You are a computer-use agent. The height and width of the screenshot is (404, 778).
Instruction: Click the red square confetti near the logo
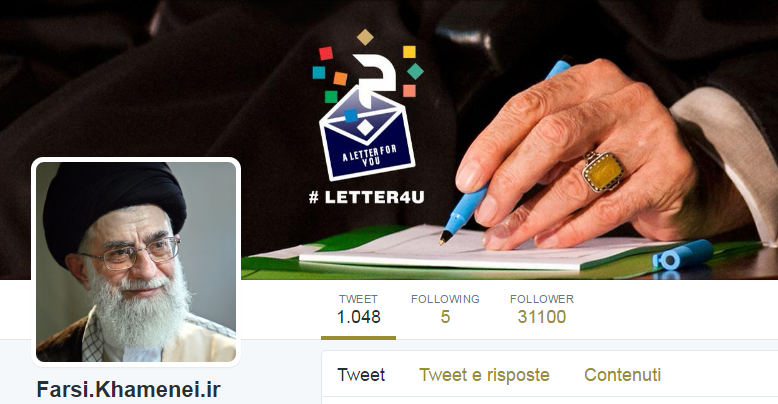[326, 53]
